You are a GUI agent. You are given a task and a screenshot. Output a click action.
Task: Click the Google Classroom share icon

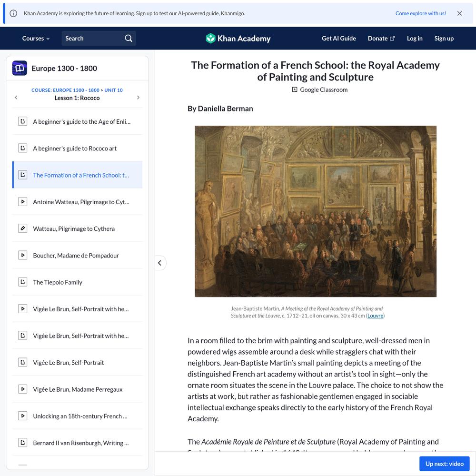[x=295, y=89]
